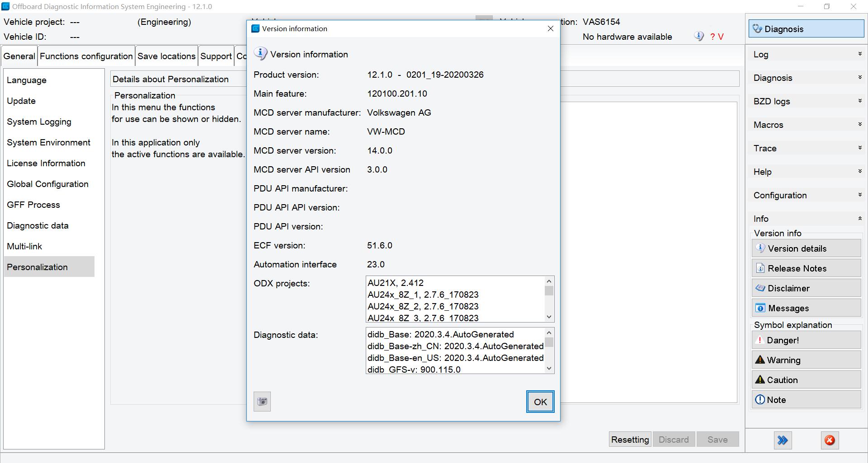Click the Save button
868x463 pixels.
coord(717,440)
